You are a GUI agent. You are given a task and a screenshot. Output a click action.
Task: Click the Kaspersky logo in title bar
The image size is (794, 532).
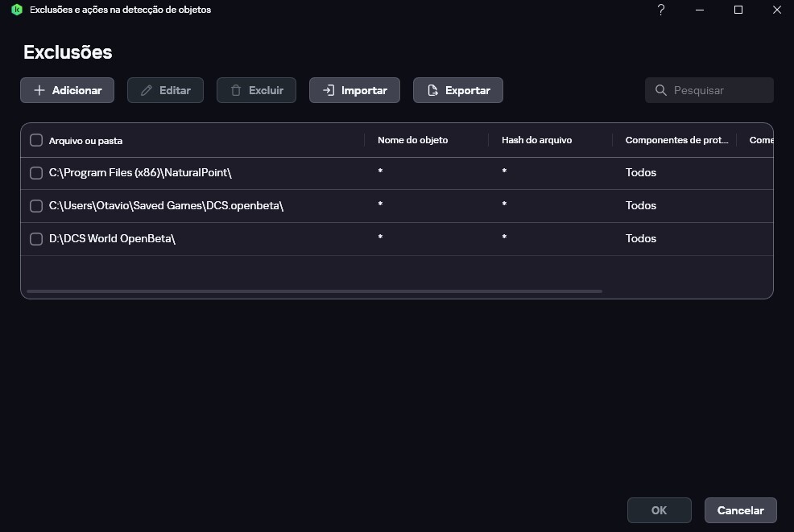[x=17, y=10]
